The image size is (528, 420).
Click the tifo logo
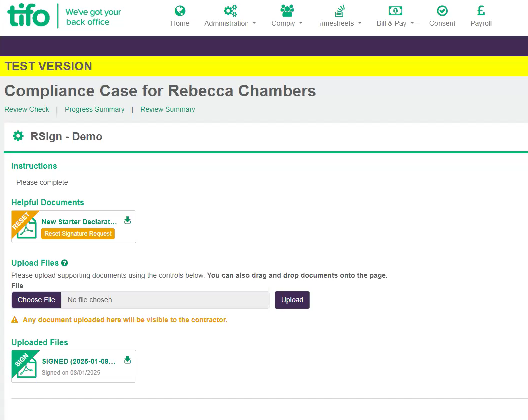tap(29, 15)
